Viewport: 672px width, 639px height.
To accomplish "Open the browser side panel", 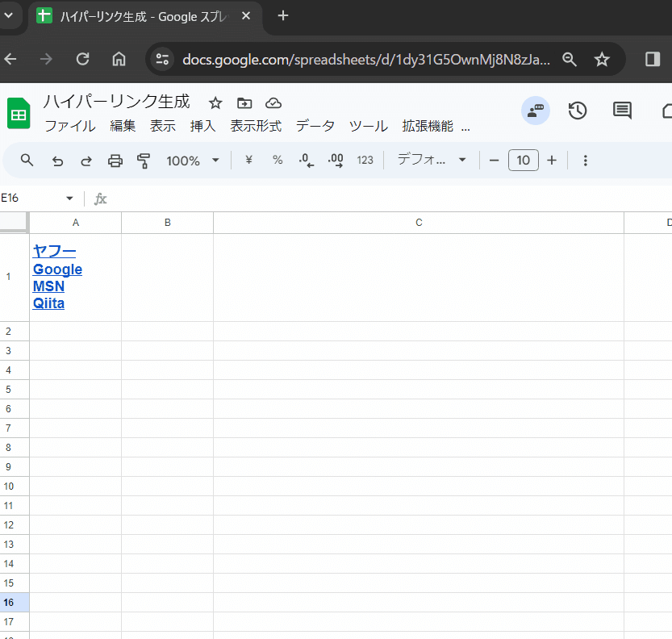I will tap(653, 59).
